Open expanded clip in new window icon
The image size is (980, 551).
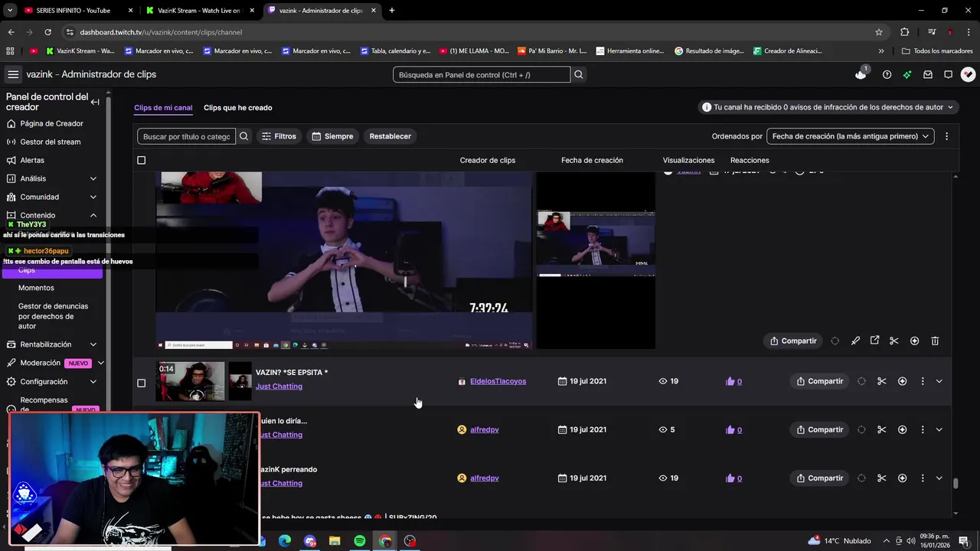[874, 341]
